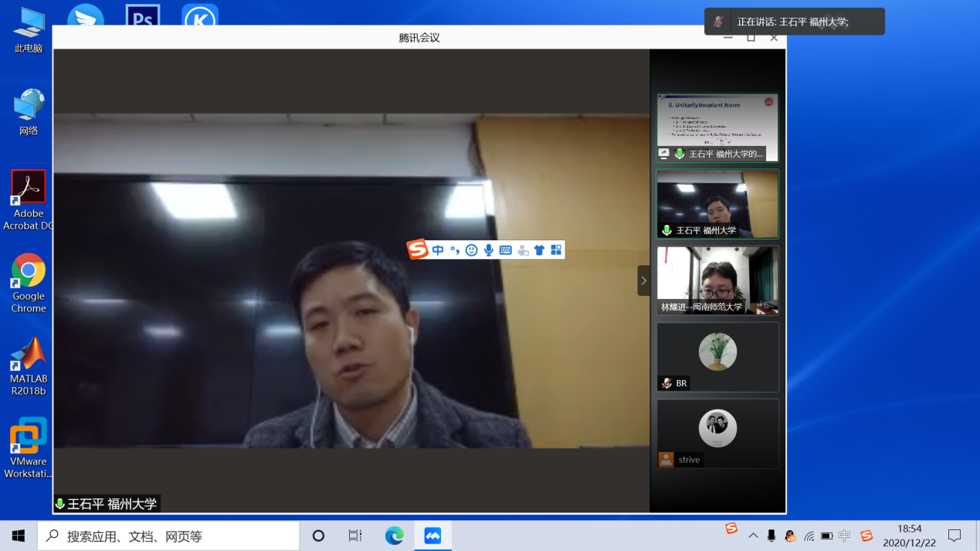Screen dimensions: 980x551
Task: Open the Sogou soft keyboard icon
Action: coord(506,250)
